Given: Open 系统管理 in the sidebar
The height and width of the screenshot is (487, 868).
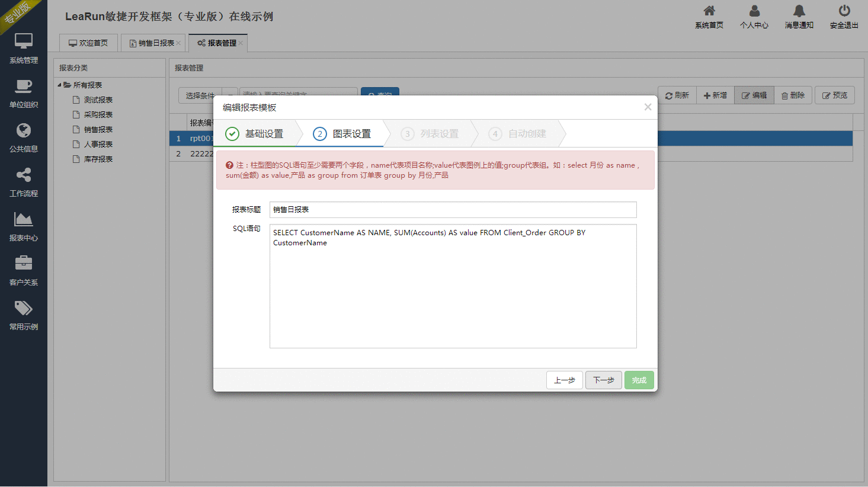Looking at the screenshot, I should click(24, 49).
